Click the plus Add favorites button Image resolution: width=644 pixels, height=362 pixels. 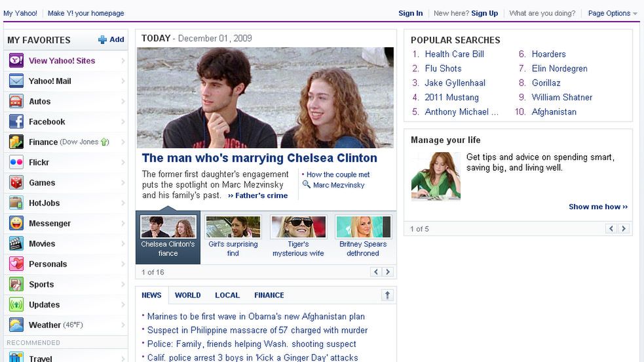tap(111, 39)
